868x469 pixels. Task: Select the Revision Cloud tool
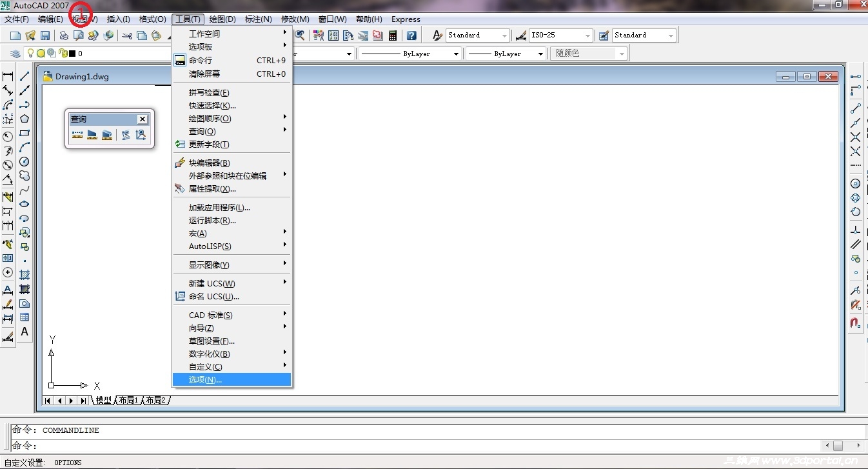click(x=25, y=175)
